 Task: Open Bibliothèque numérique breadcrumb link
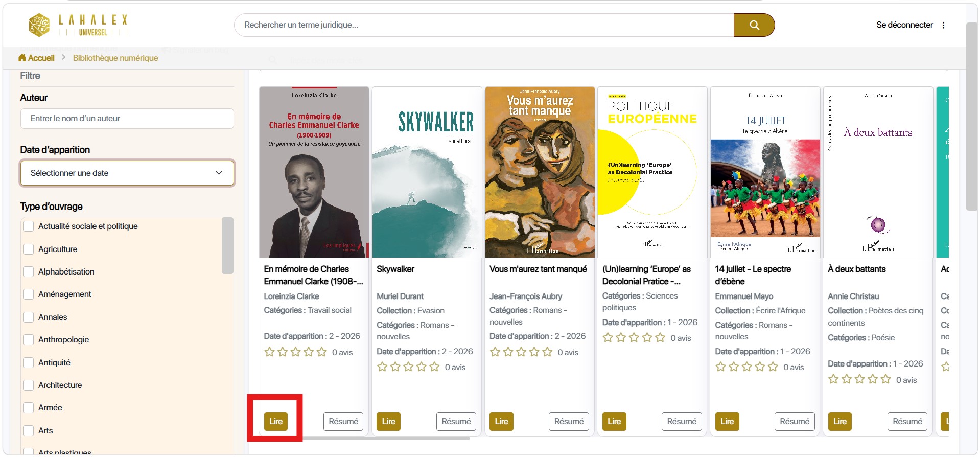click(x=115, y=58)
